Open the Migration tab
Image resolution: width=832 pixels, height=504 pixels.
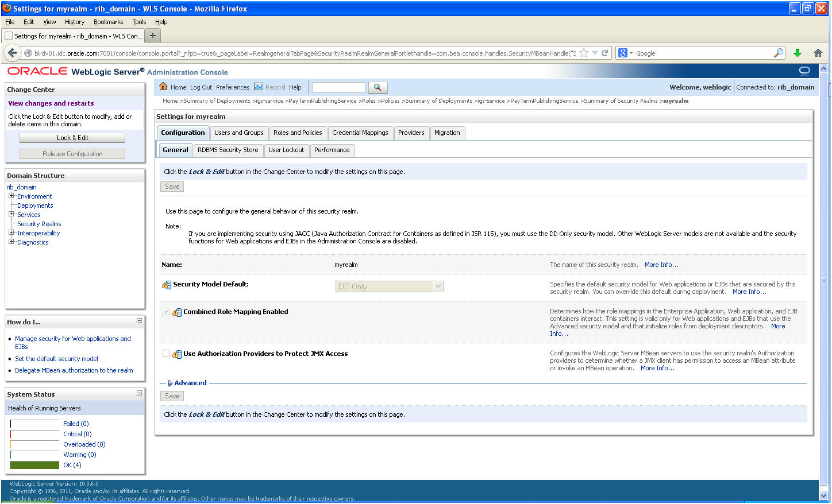[447, 133]
